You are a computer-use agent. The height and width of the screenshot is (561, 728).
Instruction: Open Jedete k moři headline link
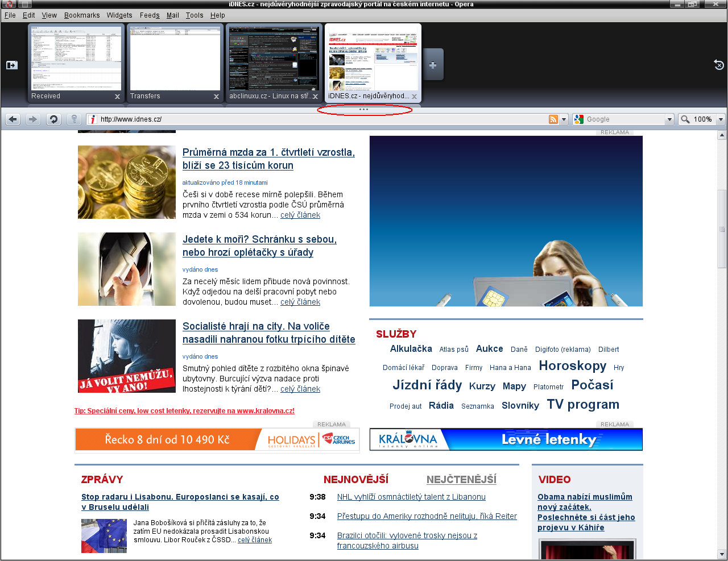coord(259,246)
